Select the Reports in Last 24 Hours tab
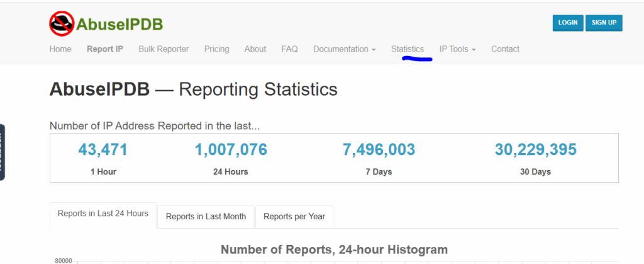Image resolution: width=644 pixels, height=264 pixels. point(103,215)
